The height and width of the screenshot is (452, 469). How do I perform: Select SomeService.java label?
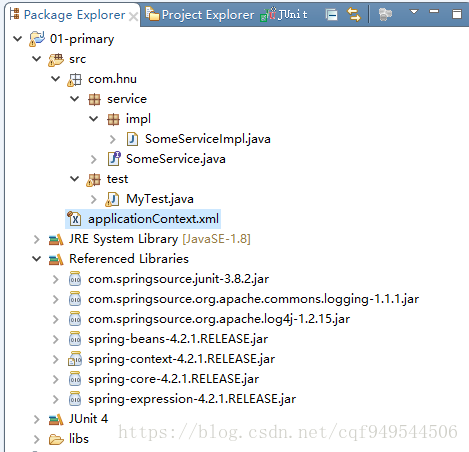click(176, 159)
